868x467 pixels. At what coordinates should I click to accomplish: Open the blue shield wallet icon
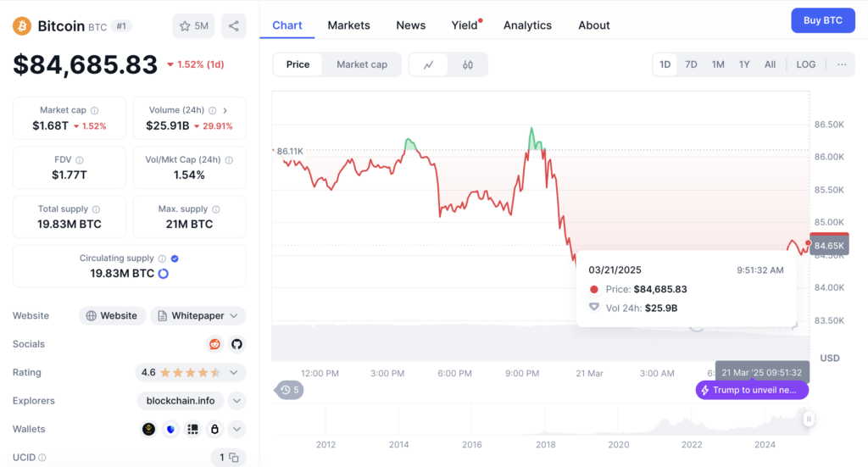coord(171,429)
